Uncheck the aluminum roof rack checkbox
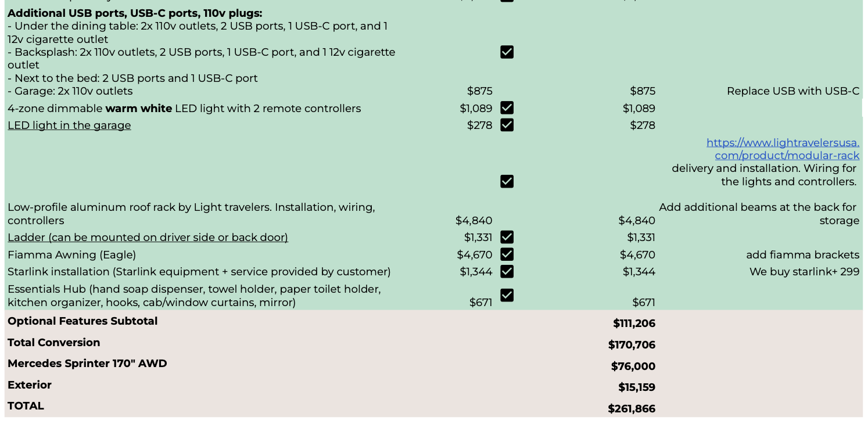Viewport: 868px width, 424px height. 507,181
